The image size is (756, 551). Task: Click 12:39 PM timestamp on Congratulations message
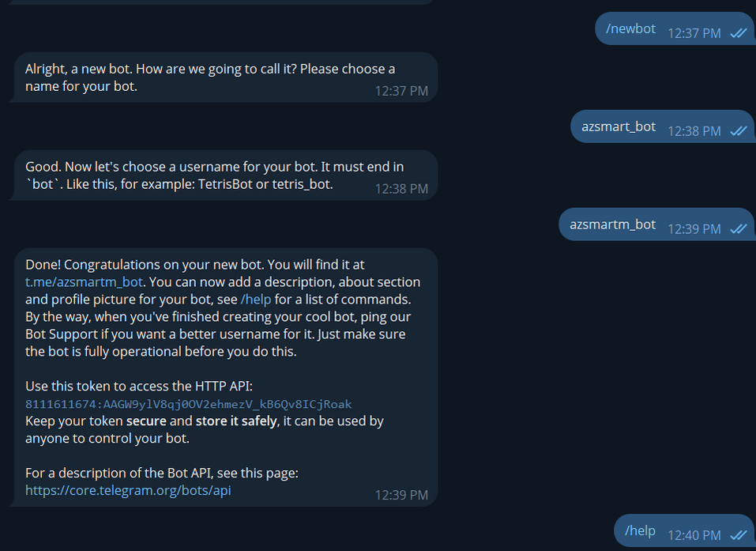(x=401, y=495)
